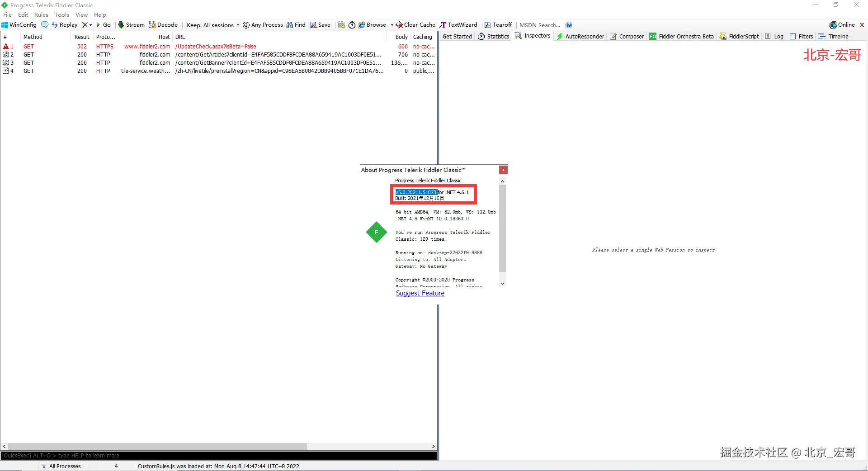
Task: Click the Caching column header
Action: coord(423,37)
